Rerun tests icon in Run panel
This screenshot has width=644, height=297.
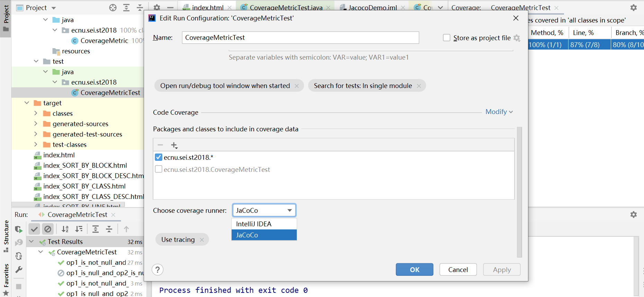click(x=19, y=229)
